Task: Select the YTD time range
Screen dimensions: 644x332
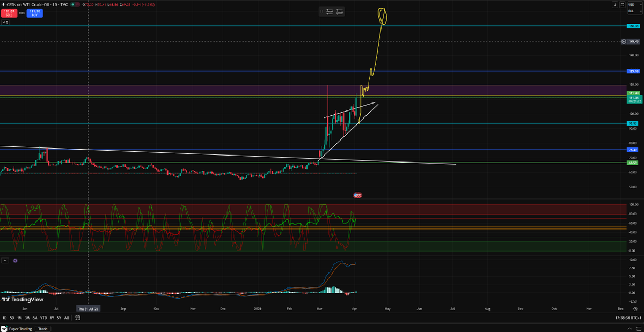Action: (x=43, y=318)
